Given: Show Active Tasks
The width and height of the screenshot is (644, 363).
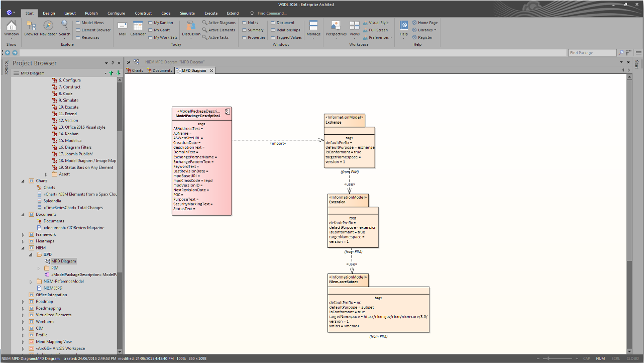Looking at the screenshot, I should tap(216, 37).
